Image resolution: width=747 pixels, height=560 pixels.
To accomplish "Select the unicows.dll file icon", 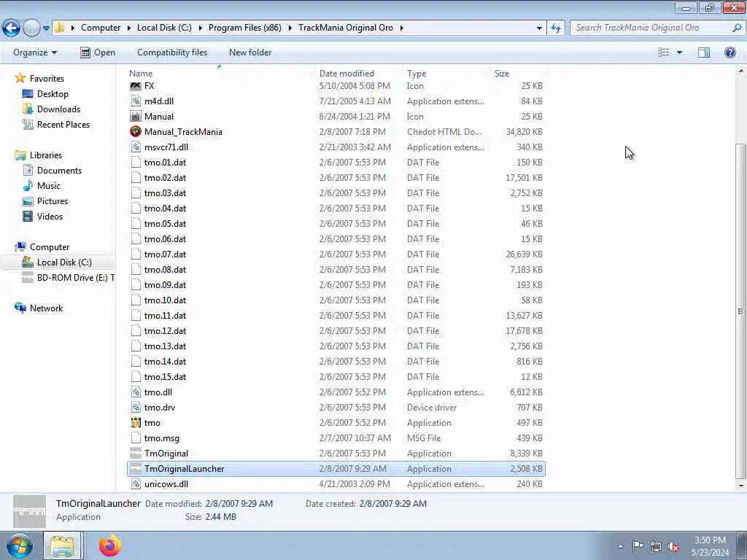I will pyautogui.click(x=136, y=484).
